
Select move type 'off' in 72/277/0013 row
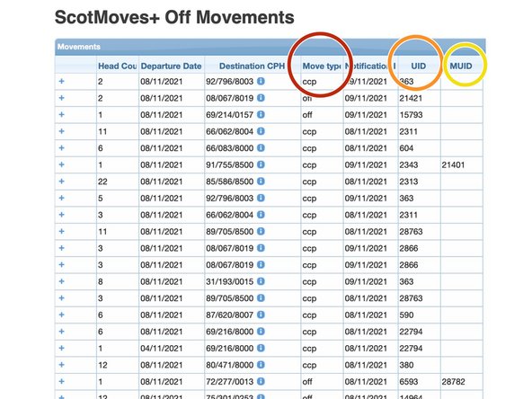click(307, 382)
